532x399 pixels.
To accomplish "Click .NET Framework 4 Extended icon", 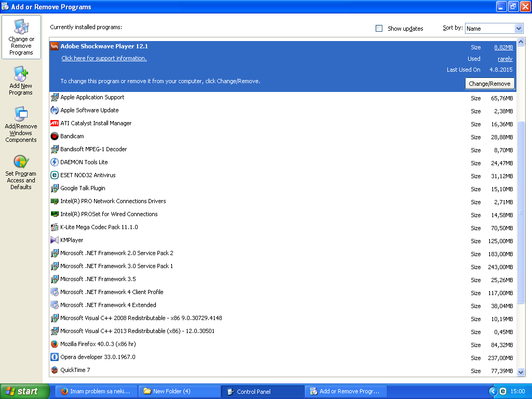I will pos(54,305).
